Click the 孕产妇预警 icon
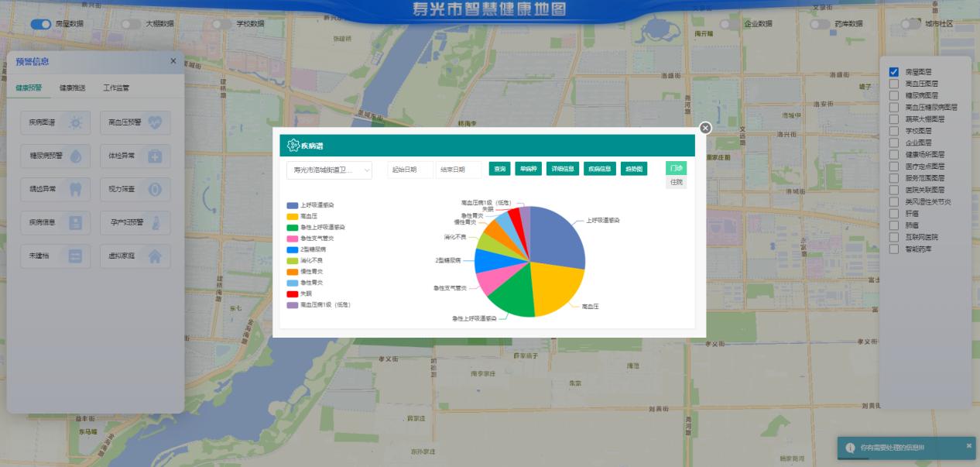Image resolution: width=980 pixels, height=467 pixels. (156, 222)
